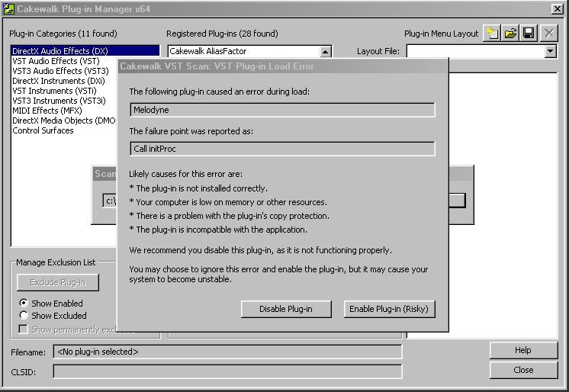Click the Help button
Screen dimensions: 569x392
click(x=523, y=350)
